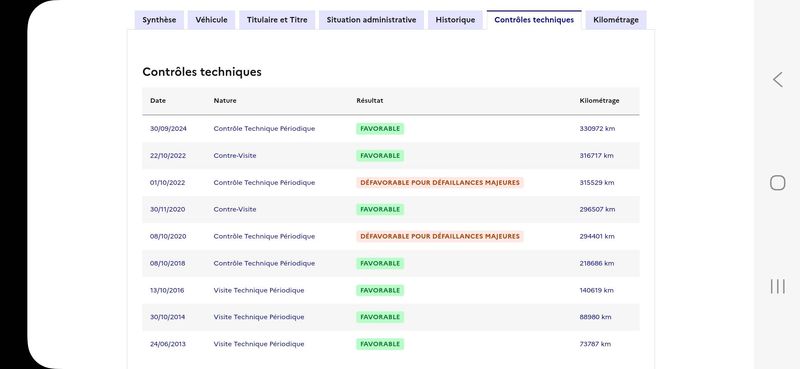Go to the Historique tab
Image resolution: width=800 pixels, height=369 pixels.
point(455,20)
